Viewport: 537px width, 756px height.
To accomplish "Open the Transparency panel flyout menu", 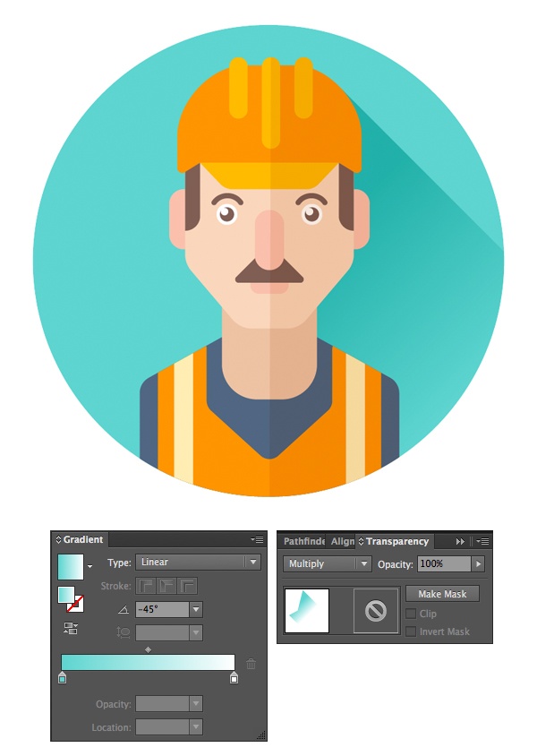I will point(482,541).
